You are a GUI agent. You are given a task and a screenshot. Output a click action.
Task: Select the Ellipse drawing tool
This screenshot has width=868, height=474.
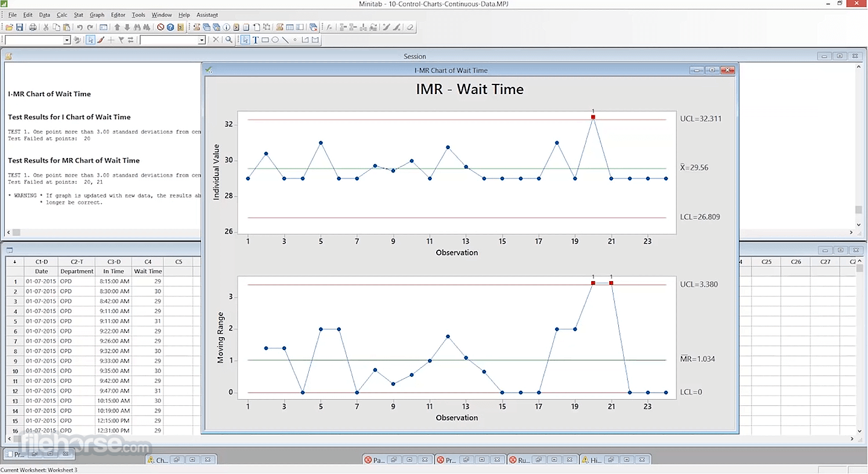coord(275,40)
